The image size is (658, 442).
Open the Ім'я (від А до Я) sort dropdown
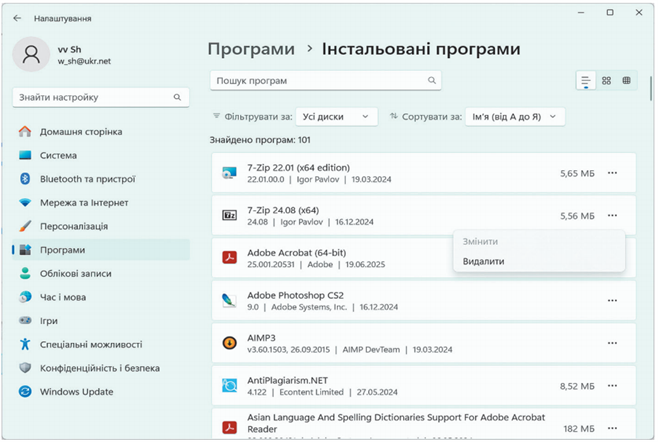515,117
